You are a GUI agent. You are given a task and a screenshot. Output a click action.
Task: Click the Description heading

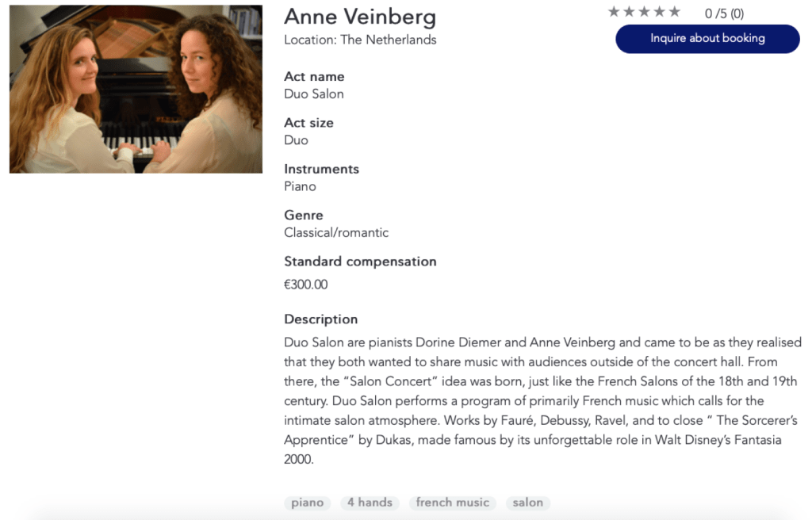click(320, 319)
